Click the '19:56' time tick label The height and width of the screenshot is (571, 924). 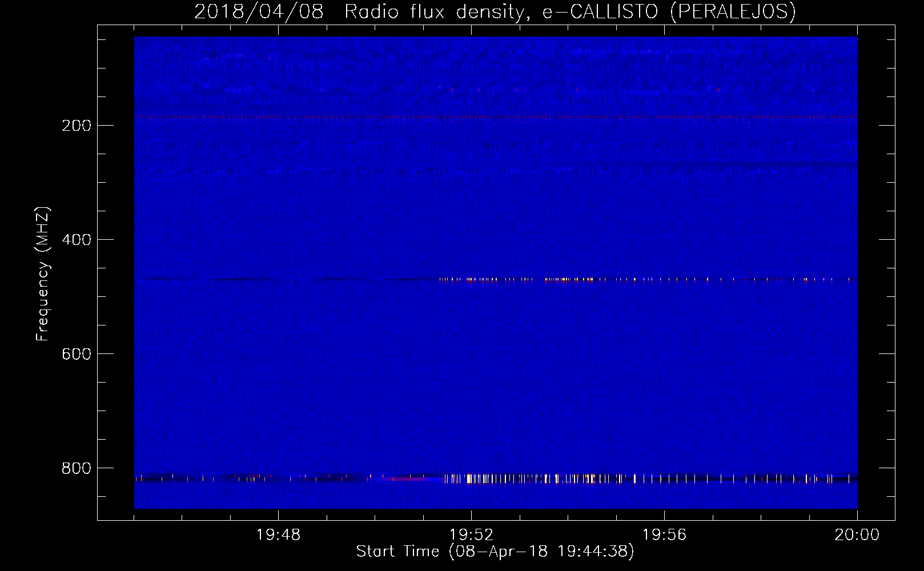pyautogui.click(x=664, y=535)
